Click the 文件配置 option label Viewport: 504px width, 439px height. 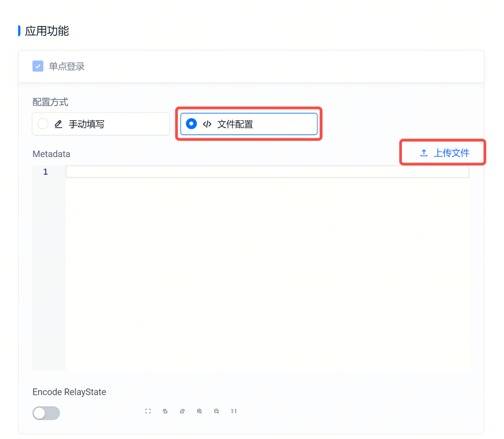[x=235, y=124]
